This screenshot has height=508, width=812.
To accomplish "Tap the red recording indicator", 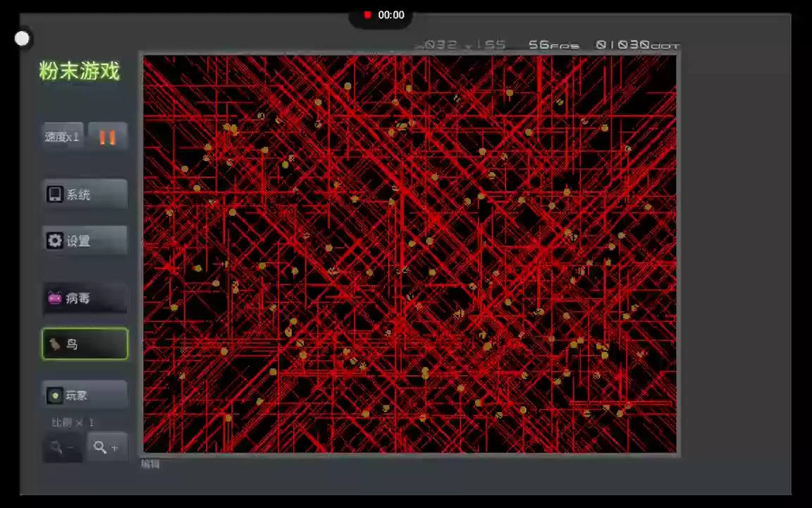I will point(368,15).
